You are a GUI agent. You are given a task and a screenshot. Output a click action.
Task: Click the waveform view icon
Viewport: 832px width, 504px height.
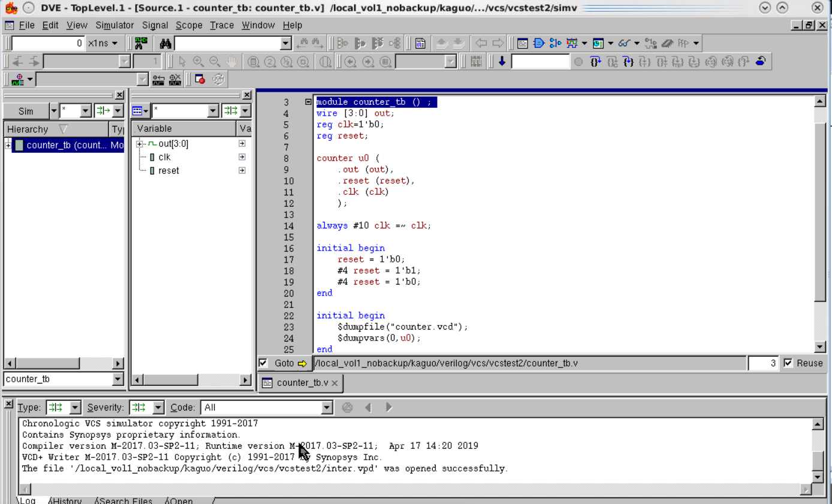[x=572, y=43]
